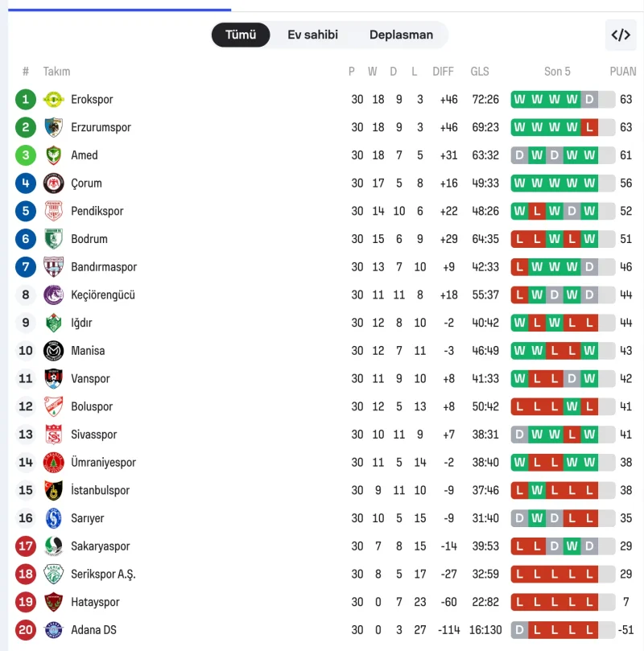Screen dimensions: 644x651
Task: Click Erzurumspor's last loss result badge
Action: [589, 127]
